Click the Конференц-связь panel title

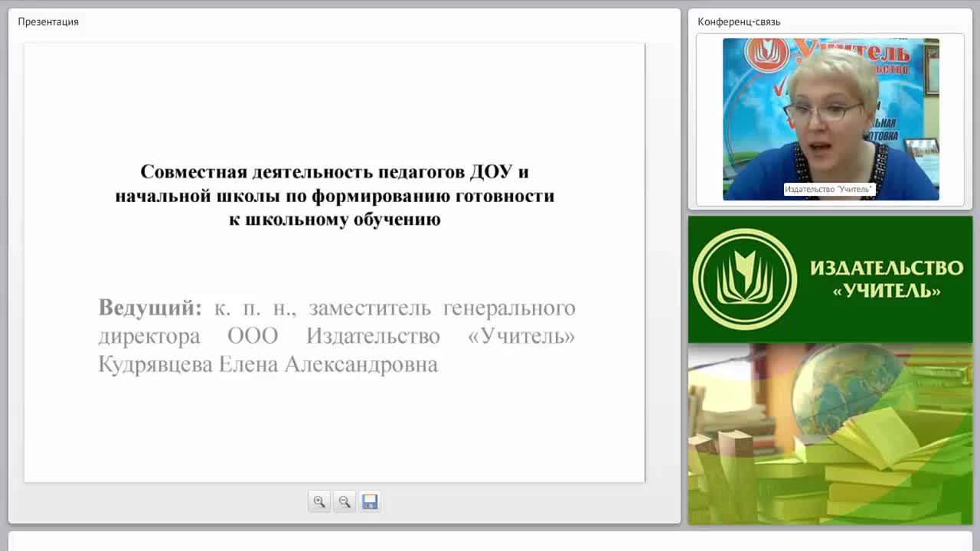click(x=739, y=21)
